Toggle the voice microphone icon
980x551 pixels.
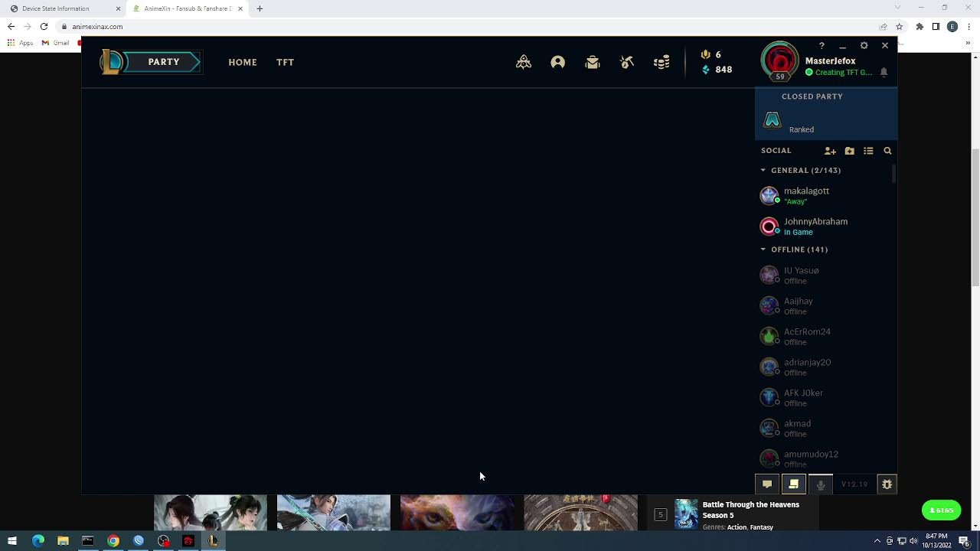tap(821, 484)
